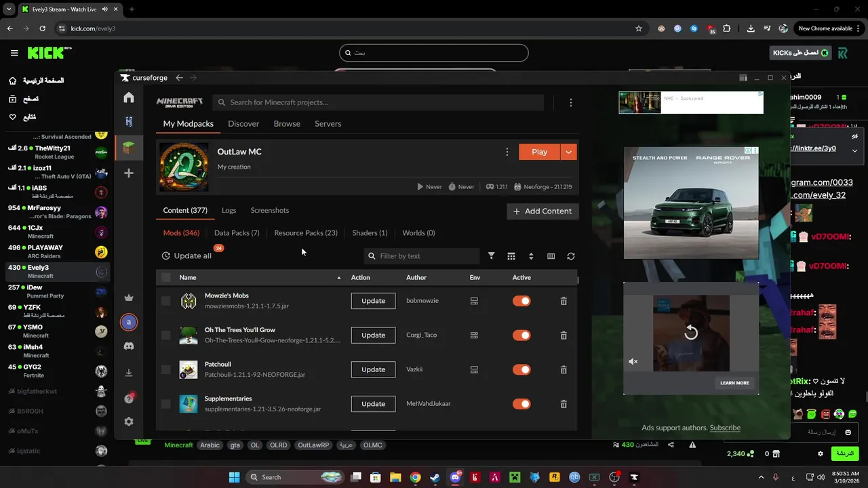Open downloads icon in CurseForge sidebar

[129, 373]
